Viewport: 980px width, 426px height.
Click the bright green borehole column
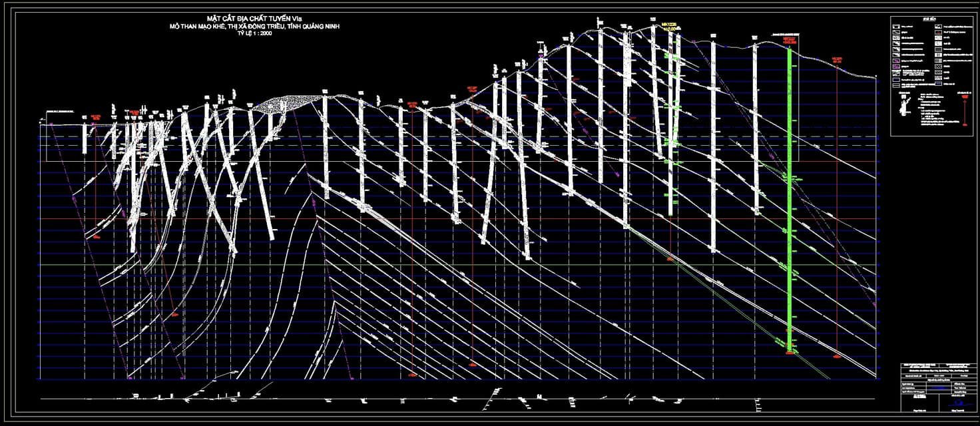(790, 200)
